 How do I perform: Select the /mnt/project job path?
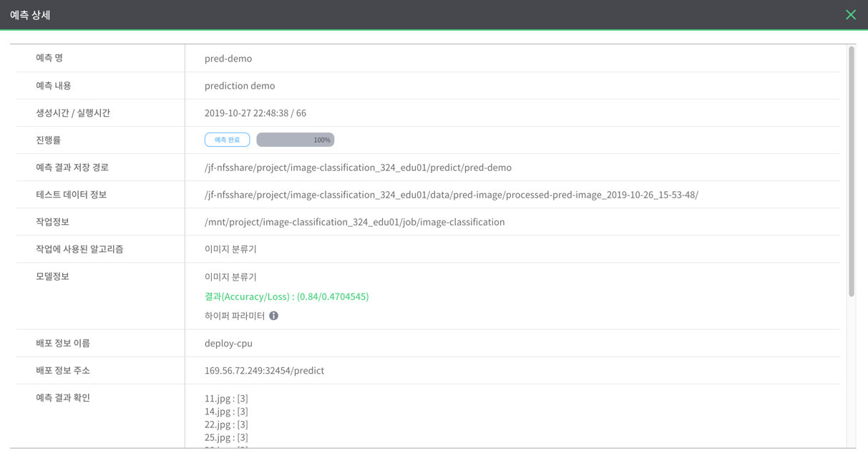(355, 222)
